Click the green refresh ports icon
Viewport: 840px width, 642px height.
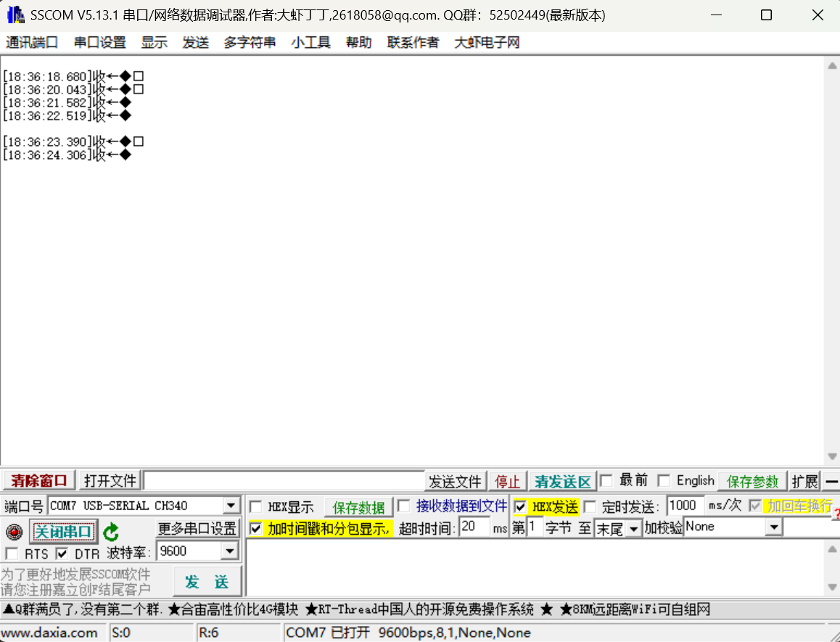(x=111, y=532)
